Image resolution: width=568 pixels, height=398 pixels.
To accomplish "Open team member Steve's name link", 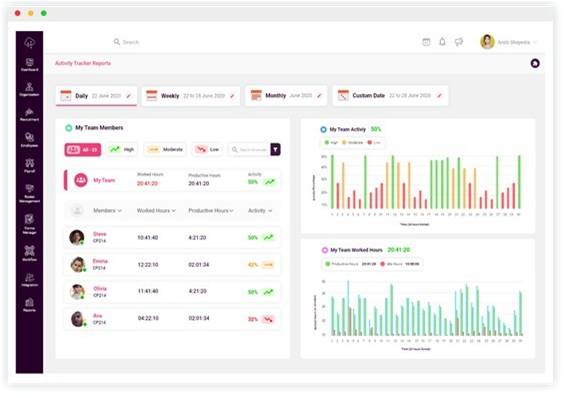I will coord(100,234).
